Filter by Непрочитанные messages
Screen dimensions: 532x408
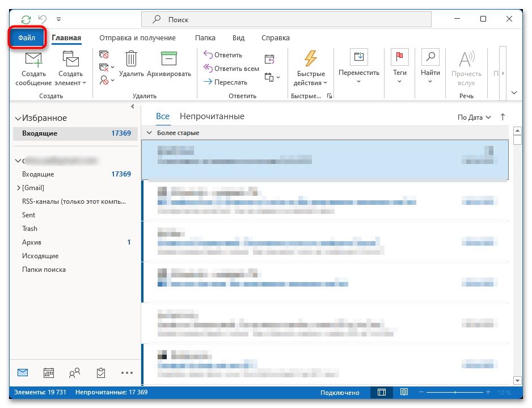[x=212, y=116]
